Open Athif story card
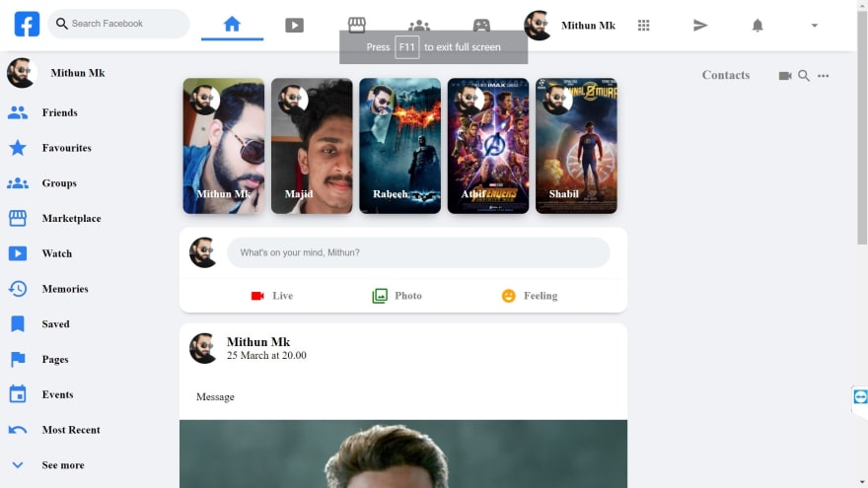Viewport: 868px width, 488px height. [487, 146]
